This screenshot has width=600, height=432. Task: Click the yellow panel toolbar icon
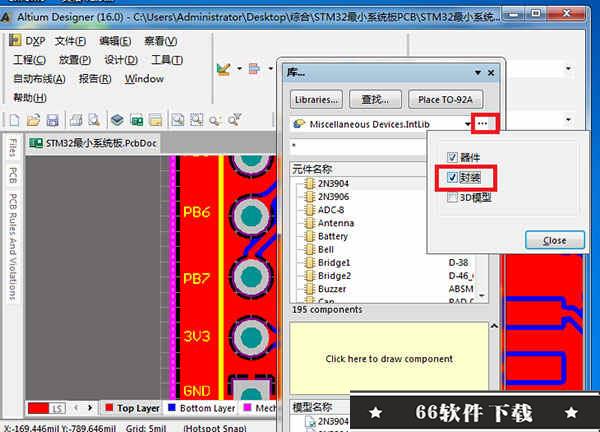click(155, 121)
